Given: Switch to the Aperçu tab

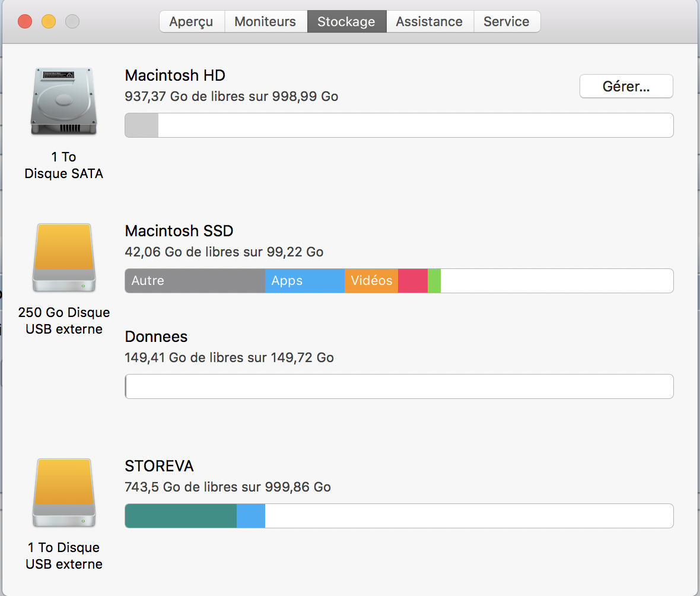Looking at the screenshot, I should point(191,22).
